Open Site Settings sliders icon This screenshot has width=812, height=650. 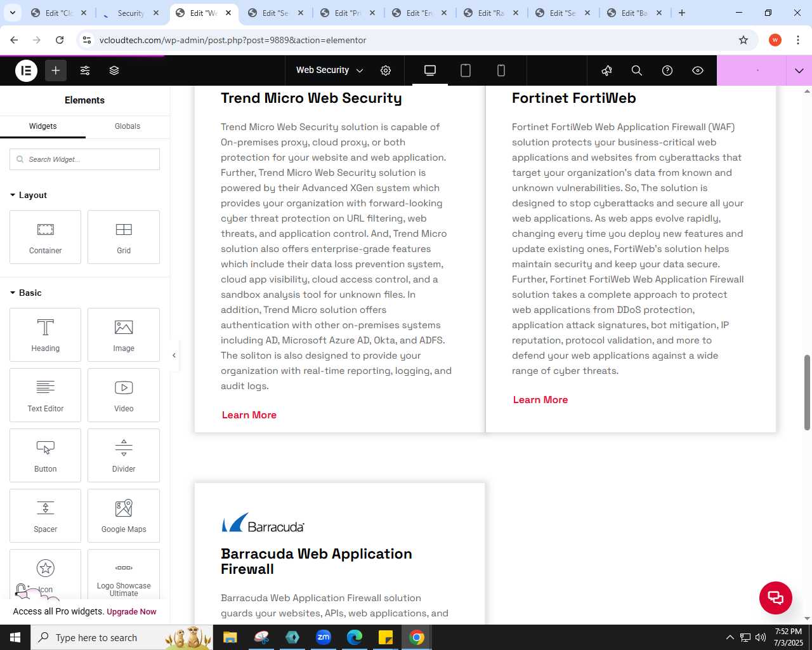click(85, 70)
